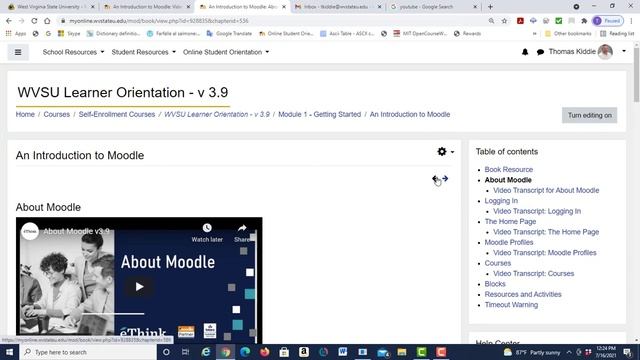The image size is (640, 360).
Task: Open a new browser tab
Action: 490,7
